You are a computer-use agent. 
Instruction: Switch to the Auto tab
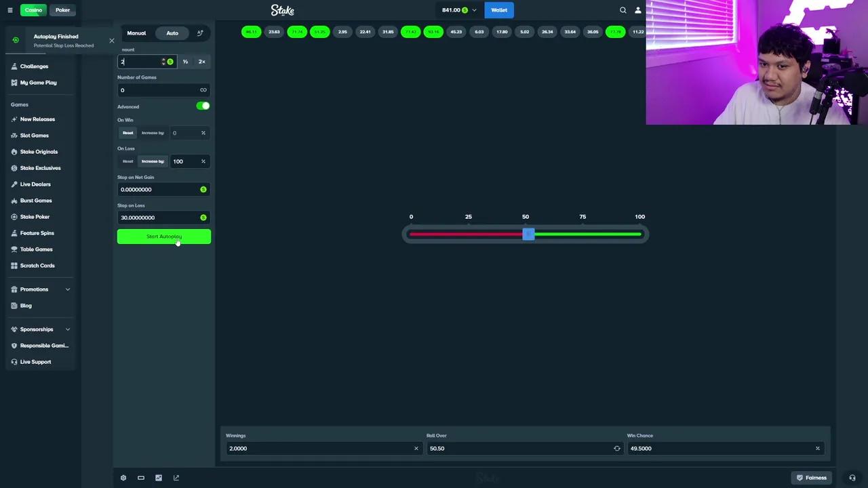(172, 33)
